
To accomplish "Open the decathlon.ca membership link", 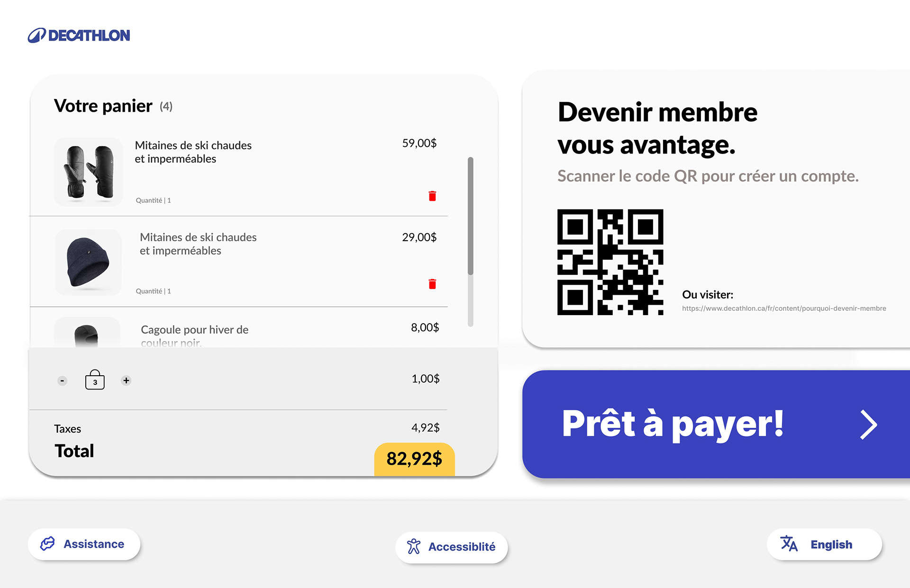I will pos(784,308).
